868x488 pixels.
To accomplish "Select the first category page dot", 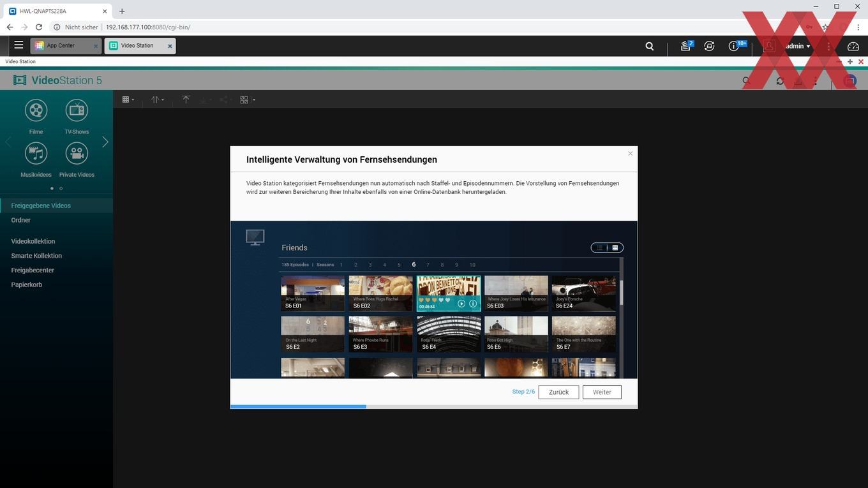I will (x=52, y=188).
